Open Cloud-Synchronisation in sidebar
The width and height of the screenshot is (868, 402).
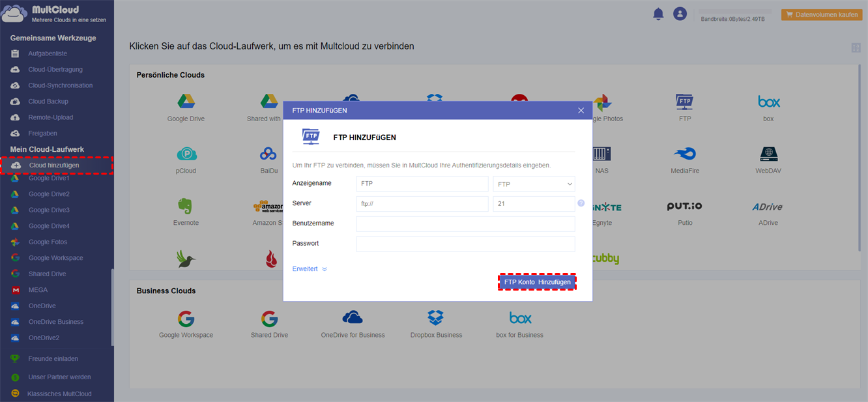pos(60,85)
